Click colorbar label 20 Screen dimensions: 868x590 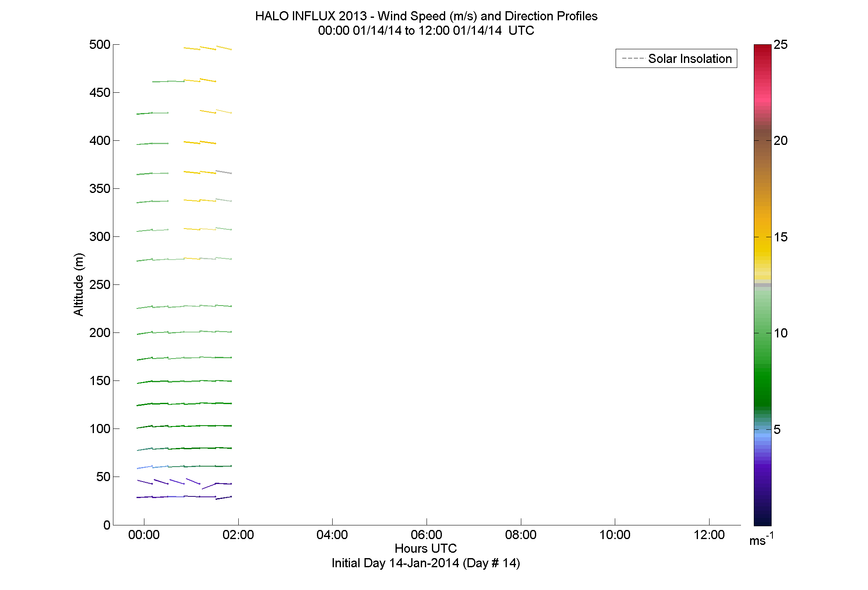tap(781, 141)
